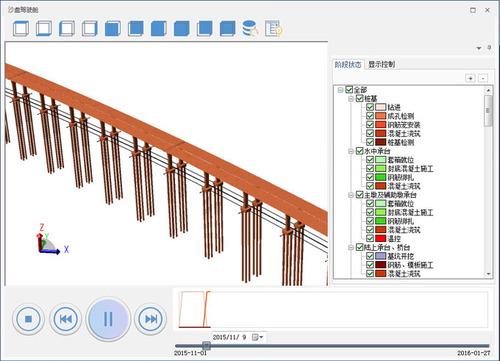Image resolution: width=500 pixels, height=361 pixels.
Task: Uncheck the 全部 checkbox
Action: [x=349, y=90]
